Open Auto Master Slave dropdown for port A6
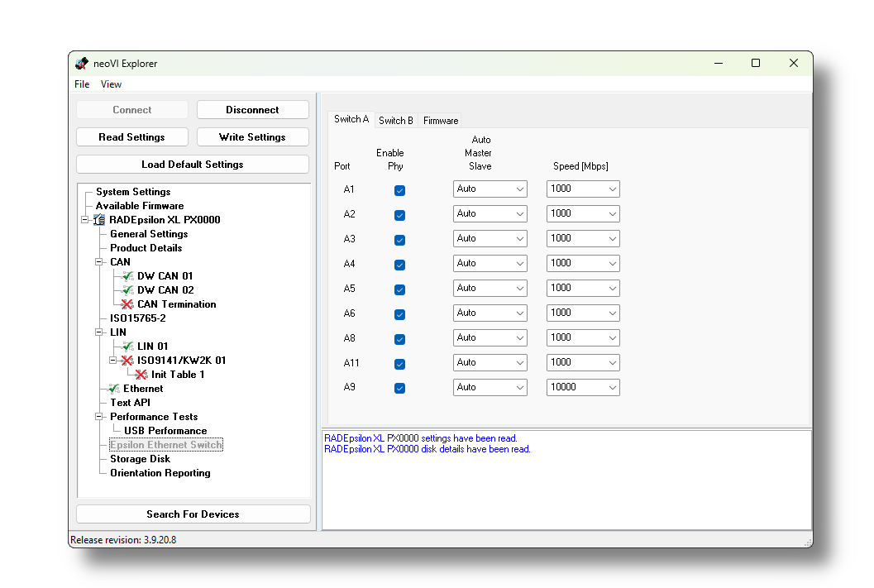The width and height of the screenshot is (874, 588). [x=490, y=313]
